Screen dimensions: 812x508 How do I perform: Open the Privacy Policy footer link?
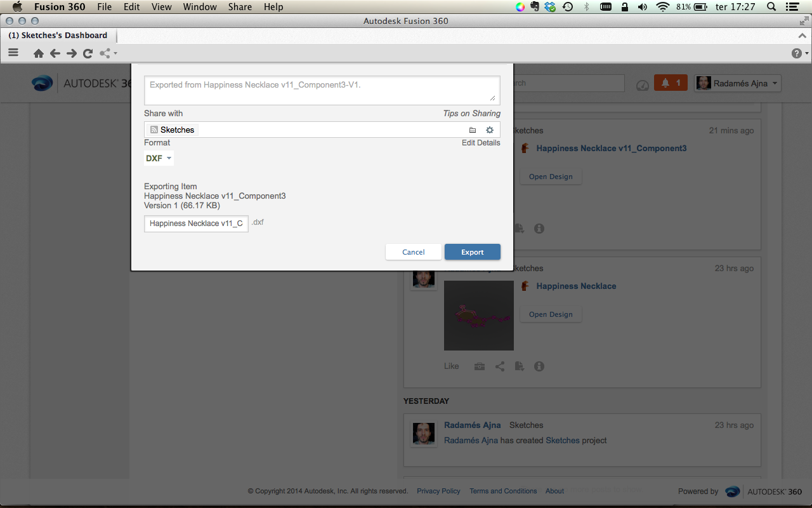[x=438, y=491]
